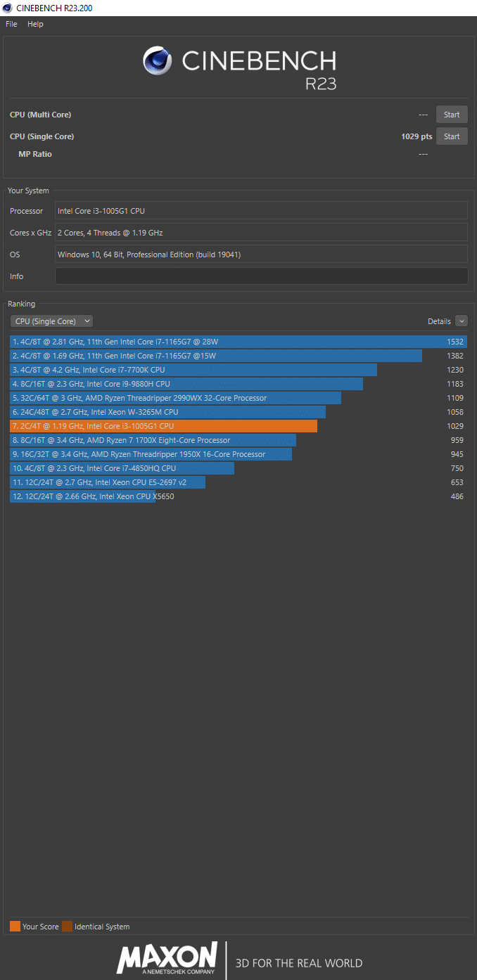Select ranking row 4 Core i9-9880H

pos(238,384)
